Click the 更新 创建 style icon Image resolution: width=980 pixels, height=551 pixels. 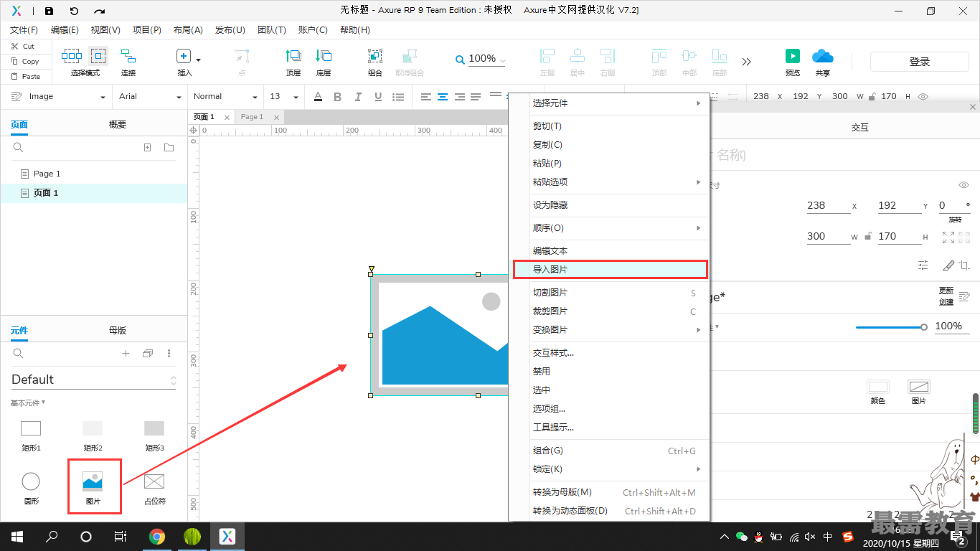coord(964,296)
